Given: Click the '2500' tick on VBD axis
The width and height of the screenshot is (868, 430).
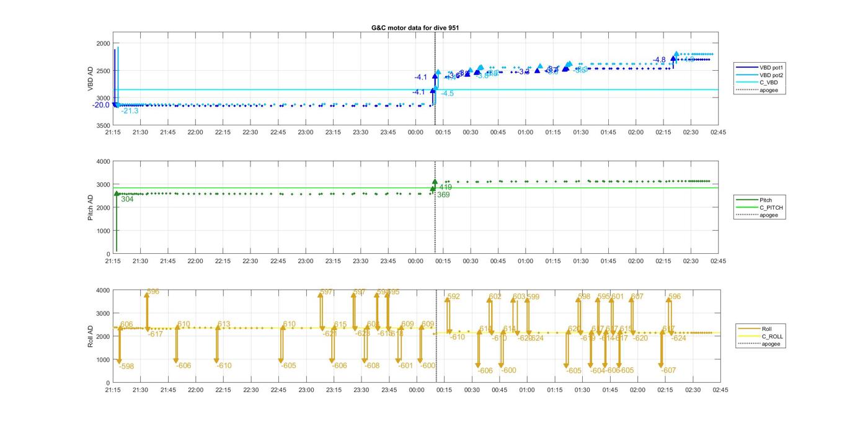Looking at the screenshot, I should click(102, 71).
